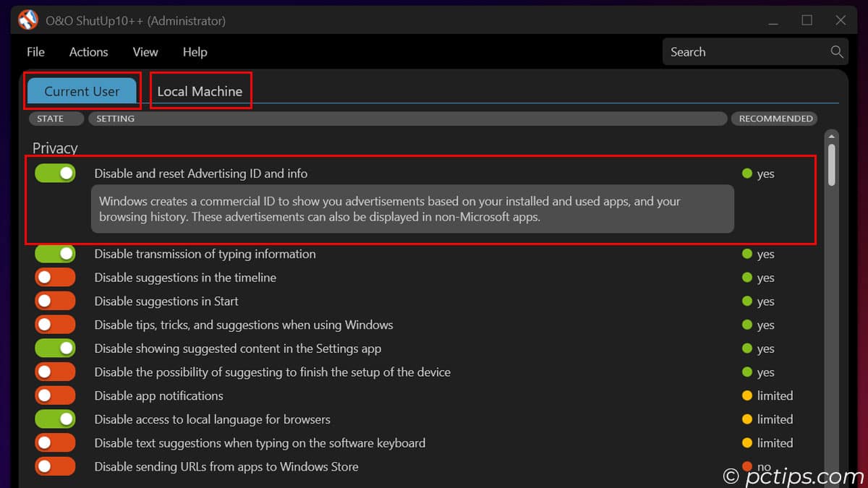Toggle Disable tips, tricks, and suggestions switch

click(55, 325)
